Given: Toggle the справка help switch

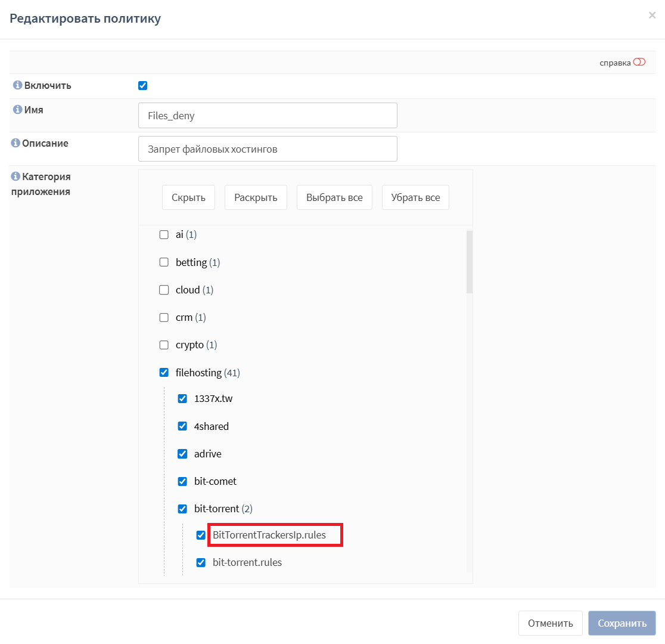Looking at the screenshot, I should [639, 62].
